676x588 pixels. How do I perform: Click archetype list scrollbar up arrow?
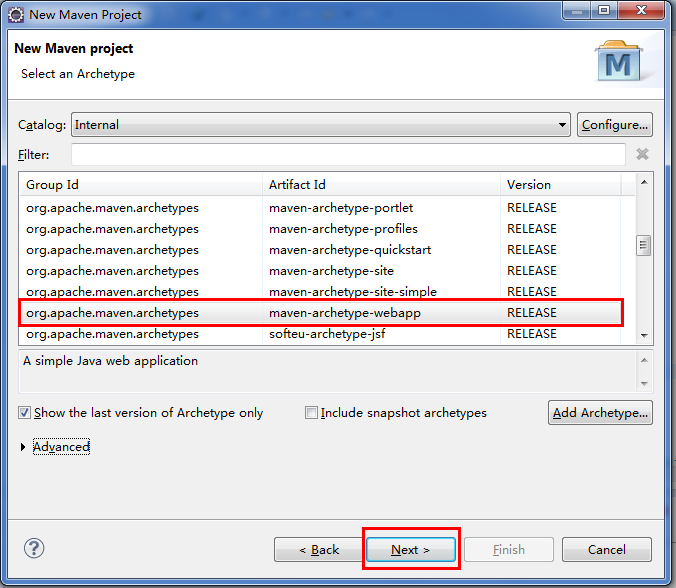[644, 182]
